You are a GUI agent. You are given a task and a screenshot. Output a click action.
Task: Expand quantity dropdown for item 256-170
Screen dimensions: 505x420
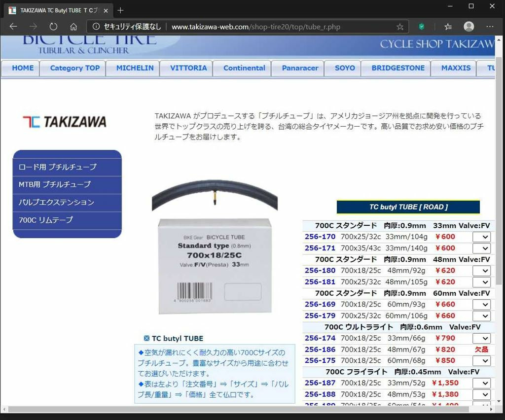tap(481, 237)
